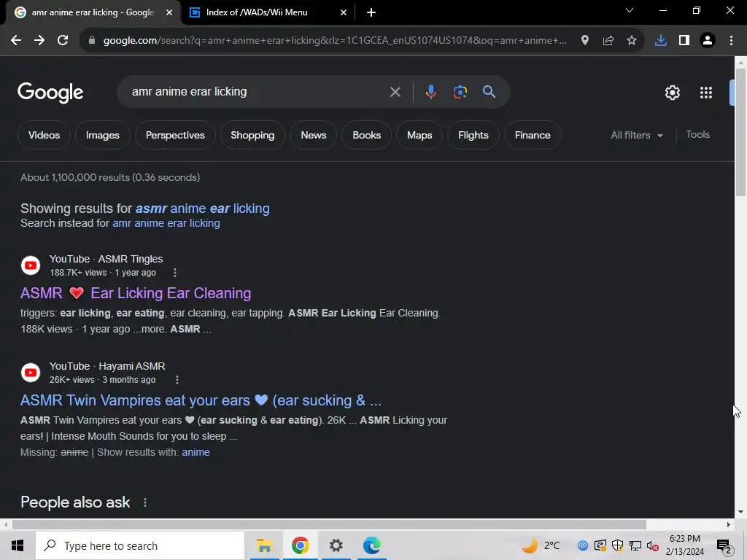Screen dimensions: 747x560
Task: Open Windows Start menu
Action: point(18,545)
